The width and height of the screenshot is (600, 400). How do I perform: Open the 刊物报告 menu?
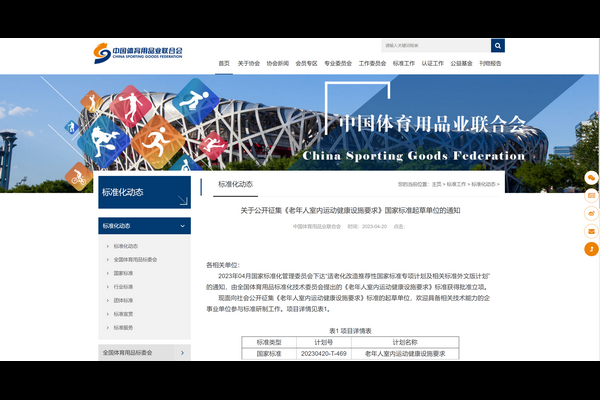[x=490, y=64]
